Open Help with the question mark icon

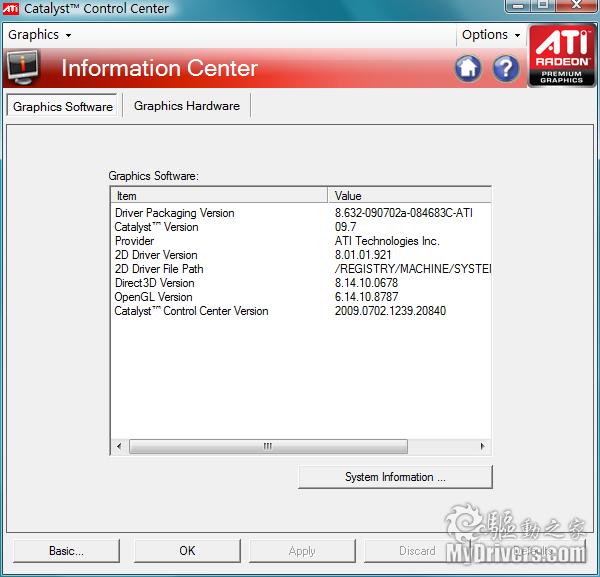[x=506, y=69]
